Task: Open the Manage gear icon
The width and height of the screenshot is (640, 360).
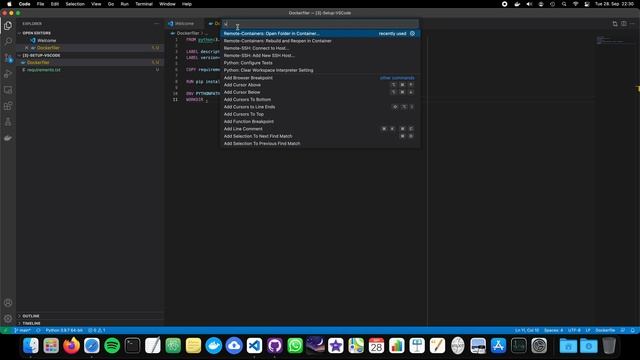Action: tap(8, 318)
